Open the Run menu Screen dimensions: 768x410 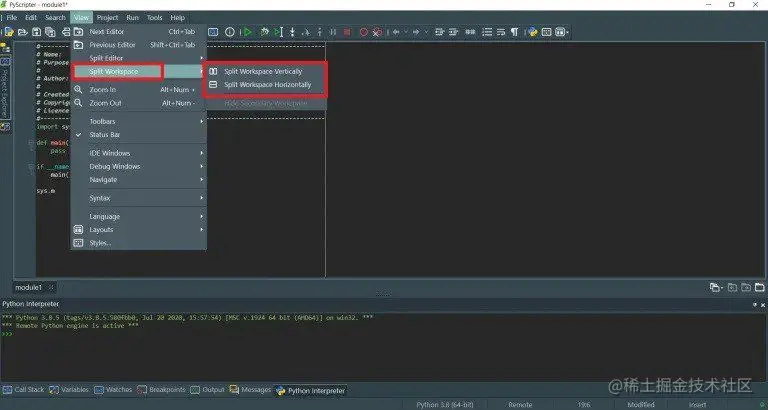click(132, 18)
